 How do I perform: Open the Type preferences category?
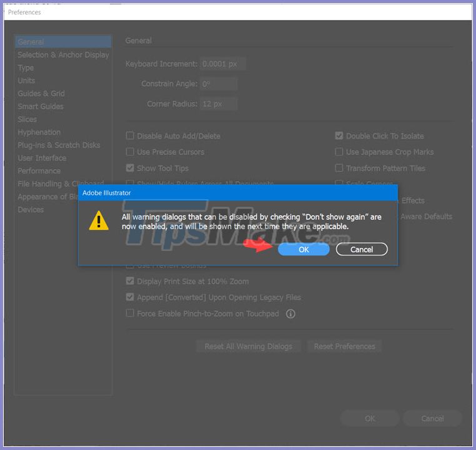coord(26,67)
